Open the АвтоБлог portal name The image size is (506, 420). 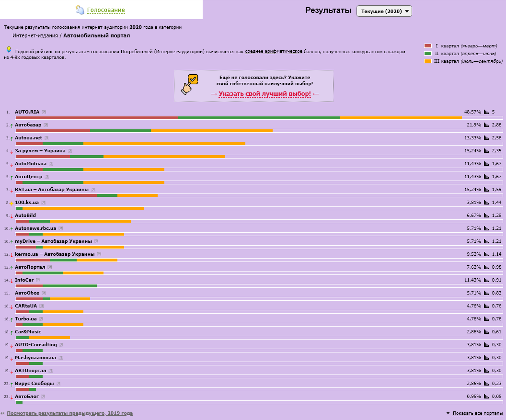(x=27, y=396)
